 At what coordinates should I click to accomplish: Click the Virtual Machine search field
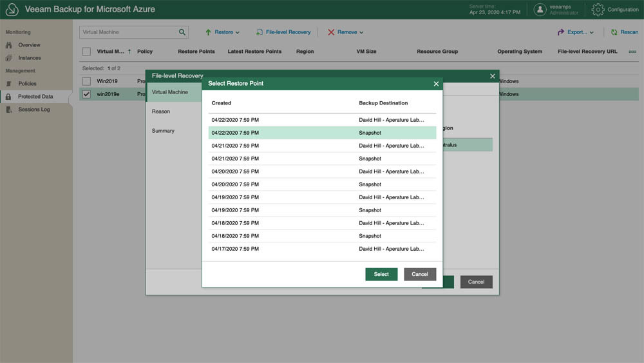pos(129,32)
